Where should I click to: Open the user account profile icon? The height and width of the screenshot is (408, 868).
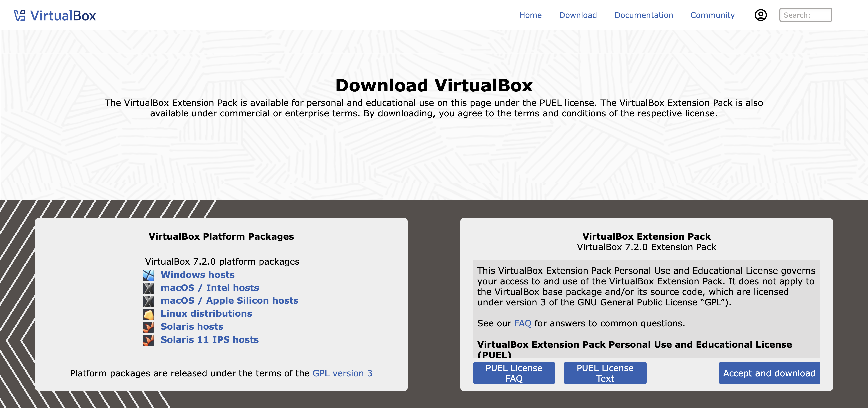[x=761, y=15]
